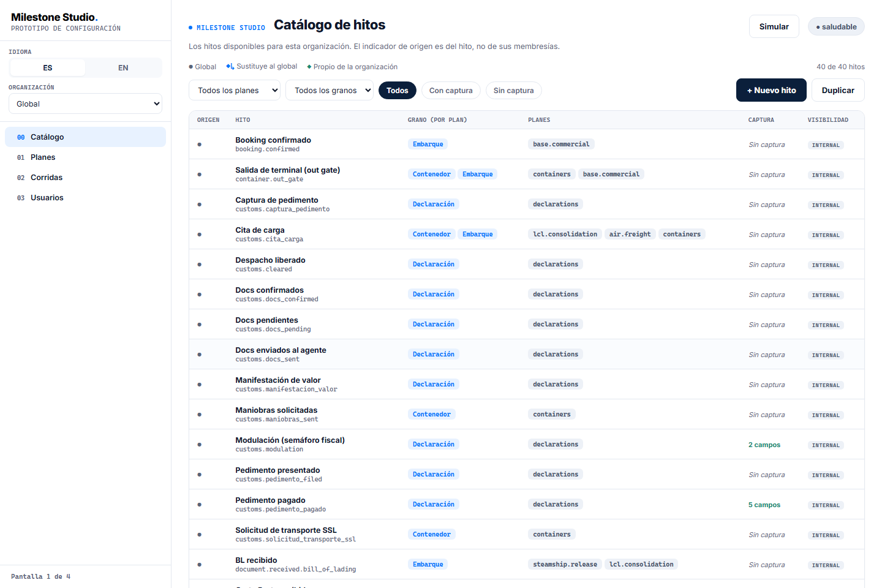Click origin dot on Booking confirmado row
Image resolution: width=882 pixels, height=588 pixels.
[x=200, y=145]
